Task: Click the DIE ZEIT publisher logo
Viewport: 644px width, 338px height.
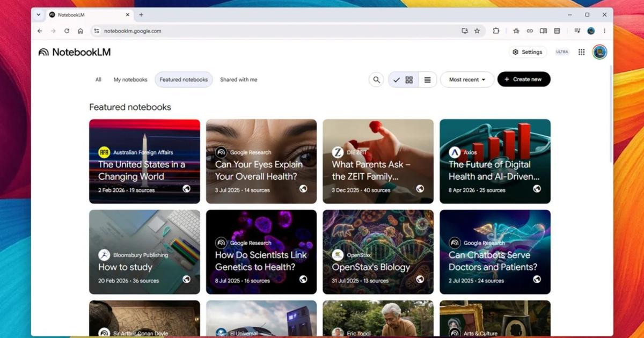Action: point(338,152)
